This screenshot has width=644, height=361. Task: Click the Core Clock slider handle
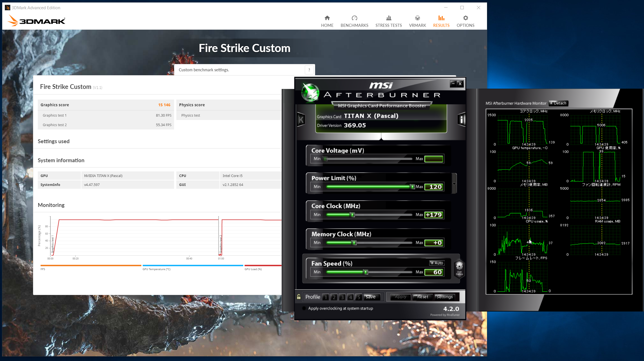(353, 214)
